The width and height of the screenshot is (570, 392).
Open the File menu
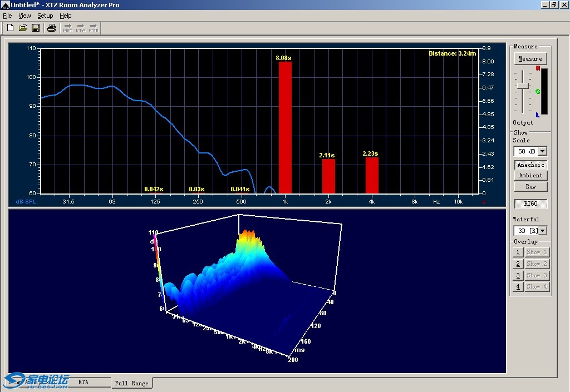(7, 16)
